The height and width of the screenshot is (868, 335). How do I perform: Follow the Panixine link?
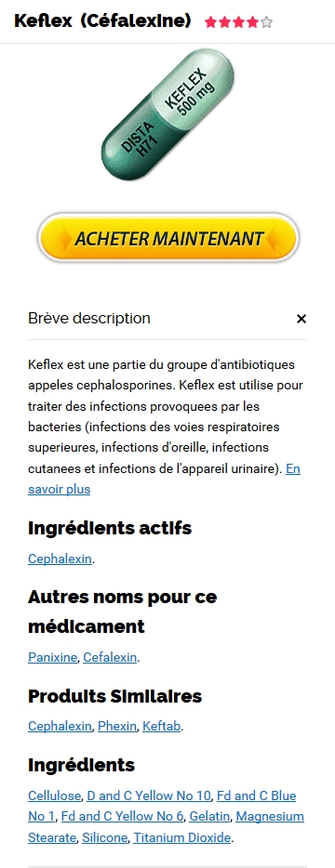tap(53, 657)
